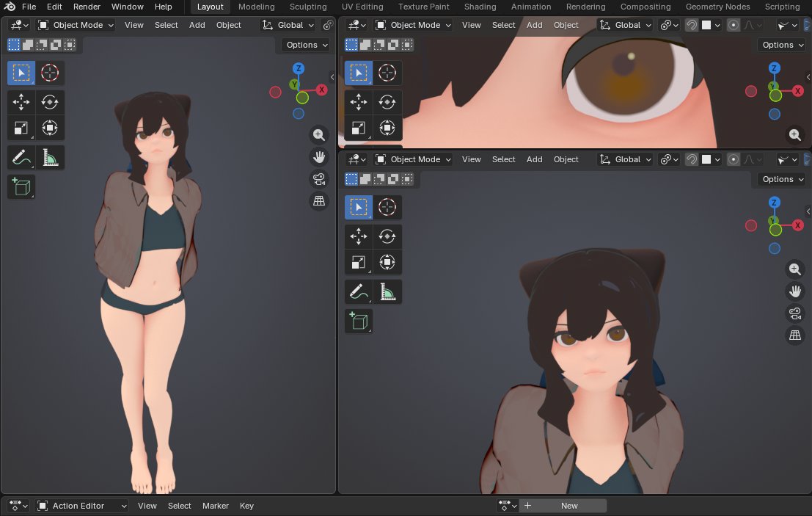This screenshot has width=812, height=516.
Task: Open Global orientation dropdown in left viewport
Action: [x=288, y=25]
